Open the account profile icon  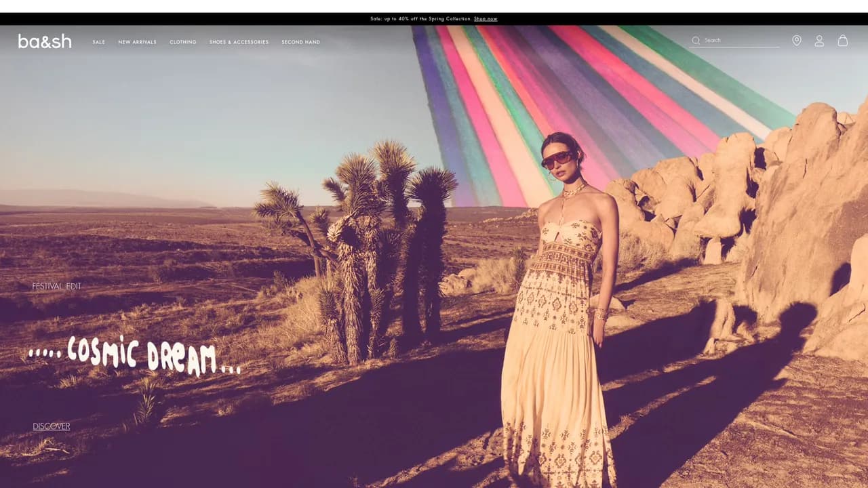[x=819, y=41]
